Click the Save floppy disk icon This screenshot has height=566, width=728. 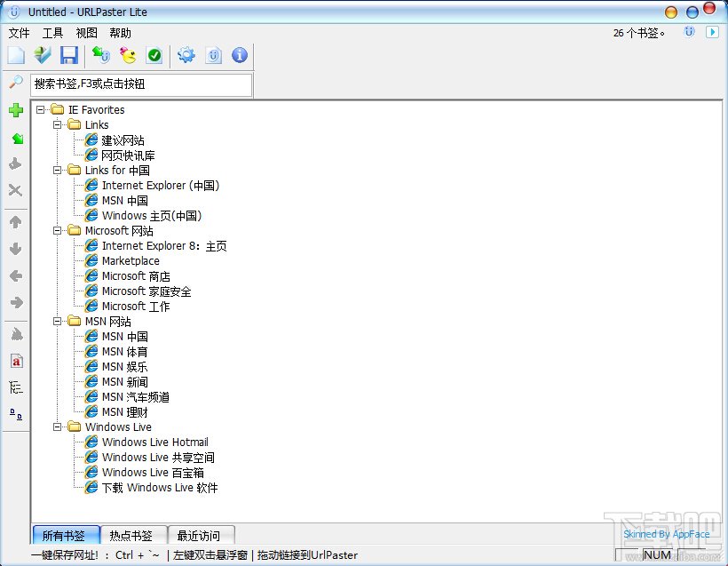tap(68, 55)
